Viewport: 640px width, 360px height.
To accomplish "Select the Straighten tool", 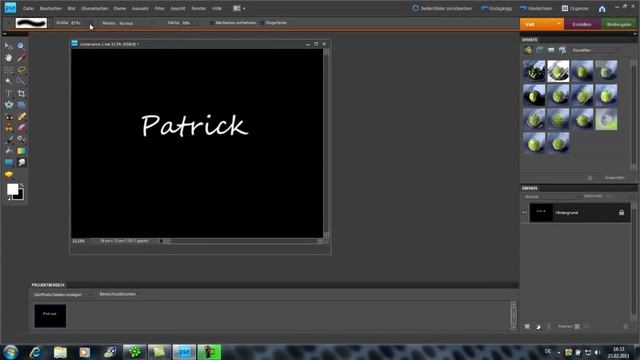I will 21,105.
